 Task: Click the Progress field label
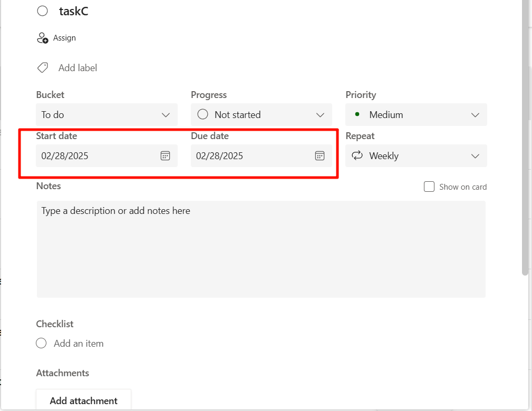tap(209, 95)
